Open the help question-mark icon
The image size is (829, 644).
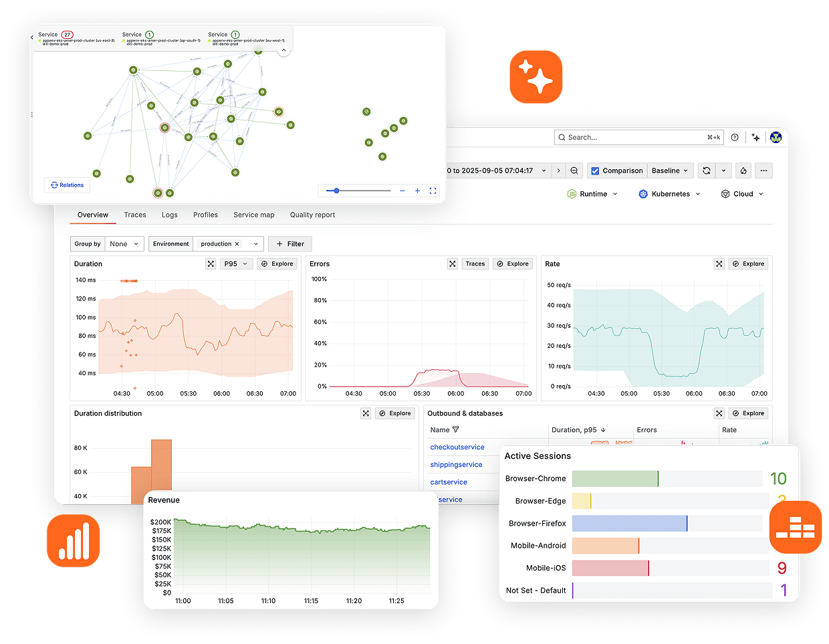(735, 137)
